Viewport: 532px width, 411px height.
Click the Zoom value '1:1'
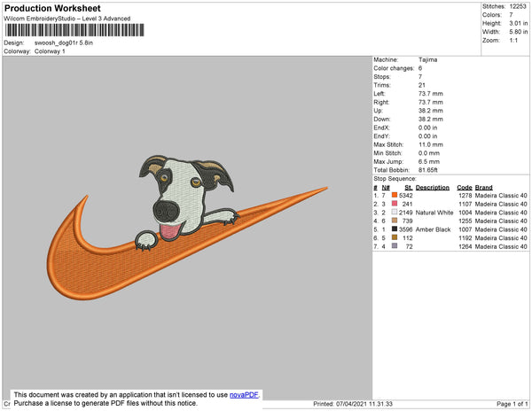point(513,41)
